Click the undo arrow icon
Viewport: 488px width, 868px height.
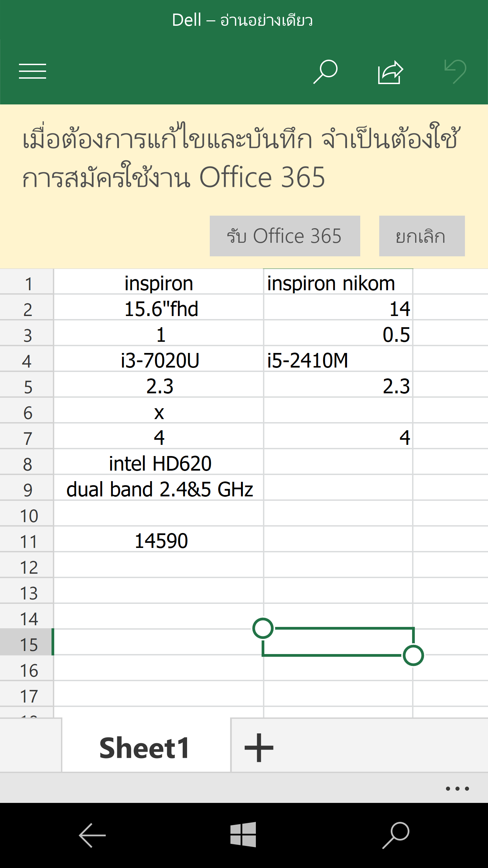(455, 72)
